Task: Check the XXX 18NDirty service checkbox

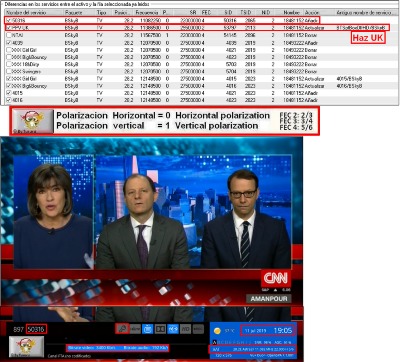Action: (9, 64)
